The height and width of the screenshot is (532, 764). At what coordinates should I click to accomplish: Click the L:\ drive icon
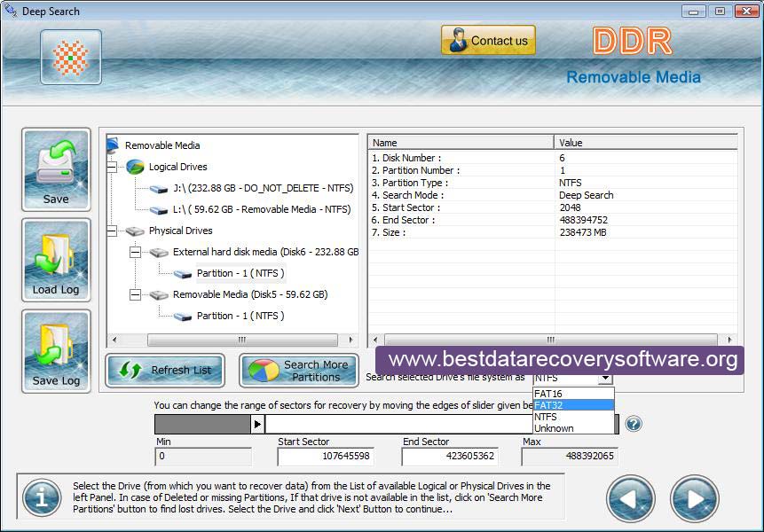[x=159, y=210]
